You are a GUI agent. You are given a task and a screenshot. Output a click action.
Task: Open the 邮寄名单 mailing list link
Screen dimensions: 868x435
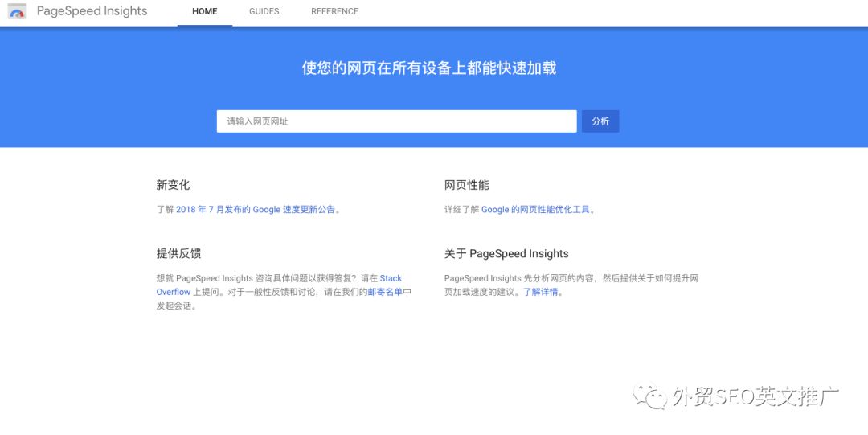click(x=385, y=292)
